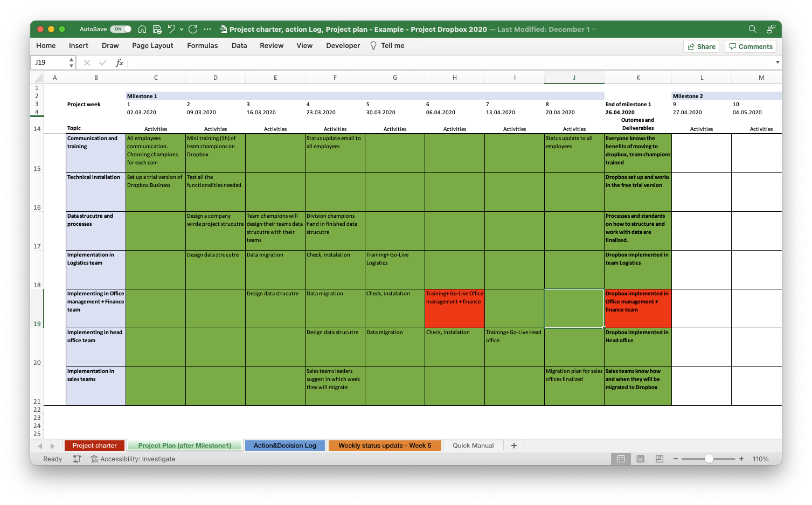Open the Search magnifier icon
The height and width of the screenshot is (505, 812).
(752, 29)
